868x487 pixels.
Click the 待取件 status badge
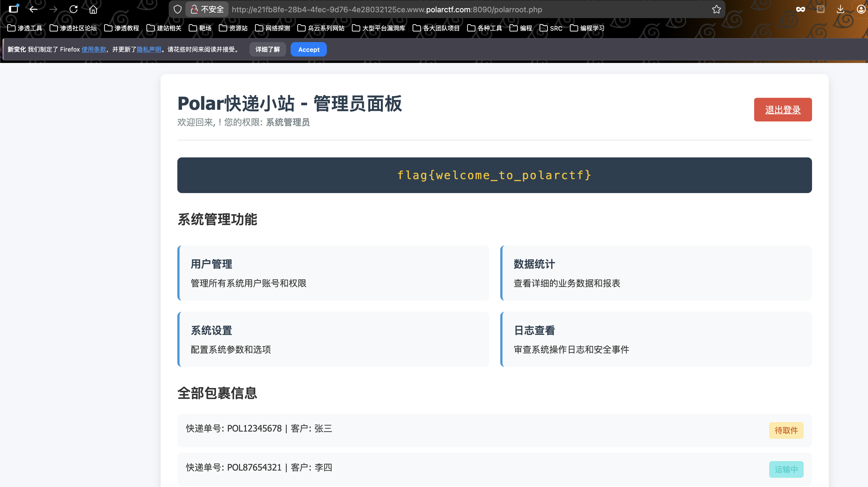786,431
